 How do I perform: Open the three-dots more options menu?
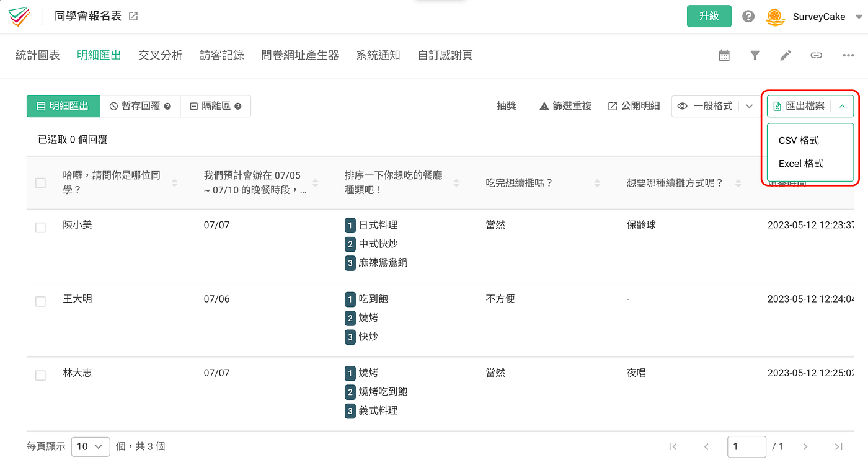point(848,56)
